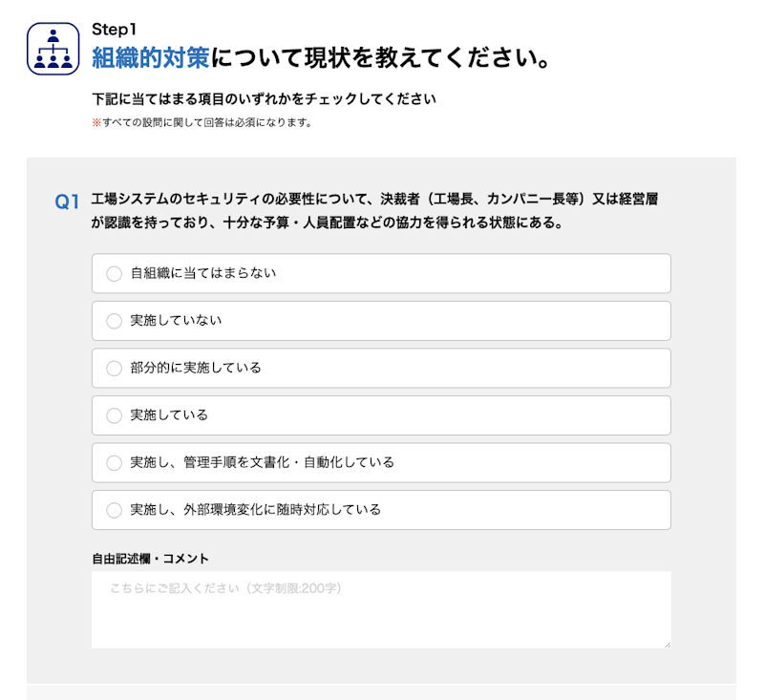Choose the 実施していない radio option
Viewport: 764px width, 700px height.
[115, 321]
